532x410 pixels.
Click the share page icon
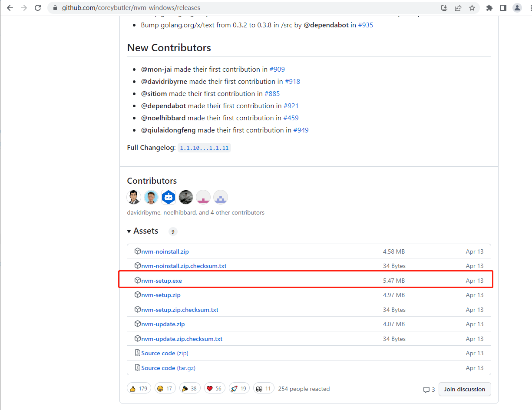click(x=458, y=8)
